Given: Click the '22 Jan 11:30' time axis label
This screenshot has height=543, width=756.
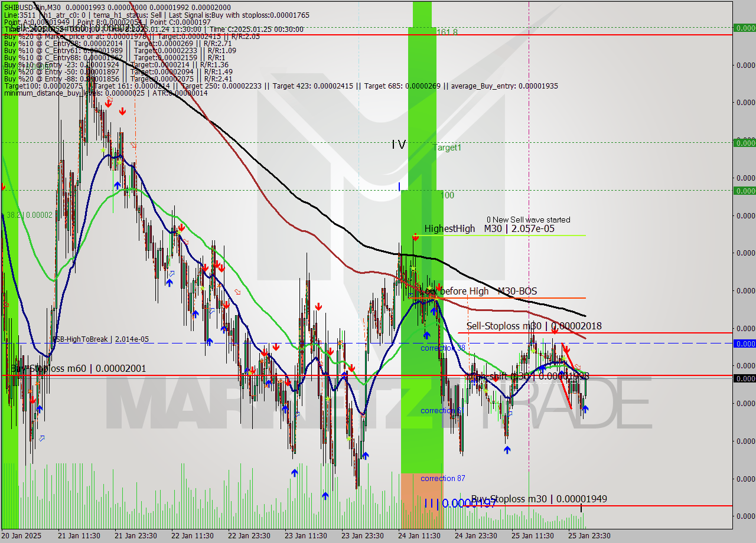Looking at the screenshot, I should [192, 535].
